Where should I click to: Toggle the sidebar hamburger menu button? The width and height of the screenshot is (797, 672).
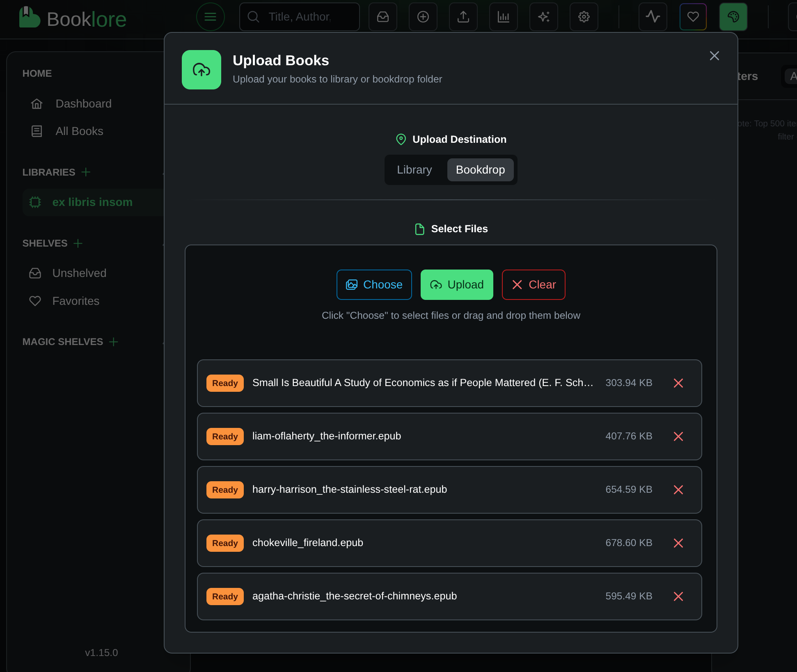210,17
